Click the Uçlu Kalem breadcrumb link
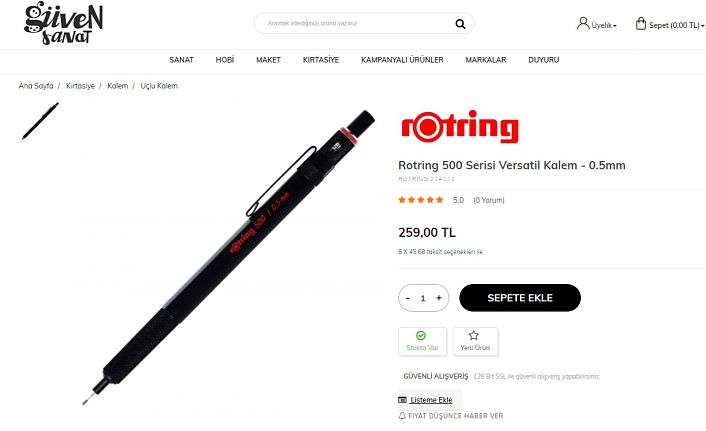This screenshot has height=431, width=706. point(159,86)
